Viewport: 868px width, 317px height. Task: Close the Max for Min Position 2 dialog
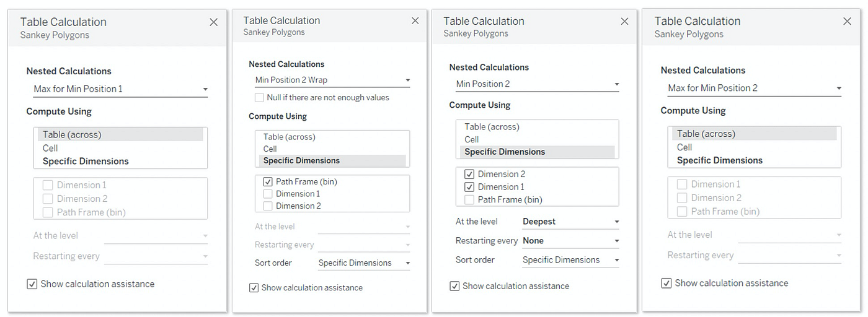point(847,22)
